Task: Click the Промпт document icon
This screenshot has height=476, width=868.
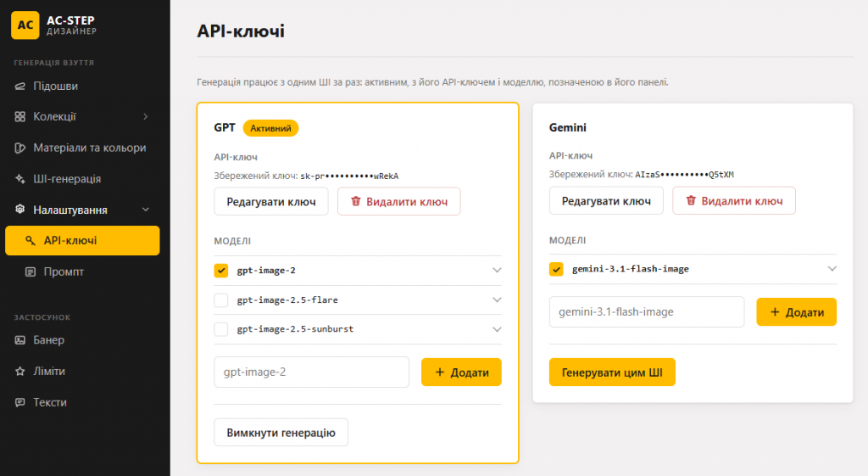Action: click(31, 272)
